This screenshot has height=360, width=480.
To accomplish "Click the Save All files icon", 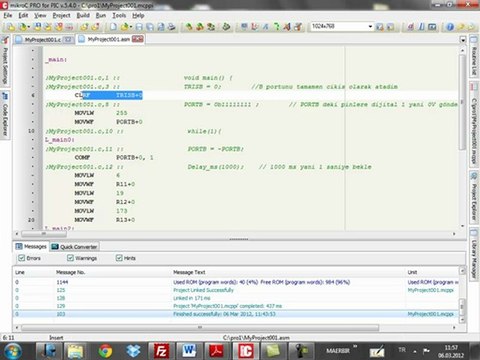I will pos(150,27).
